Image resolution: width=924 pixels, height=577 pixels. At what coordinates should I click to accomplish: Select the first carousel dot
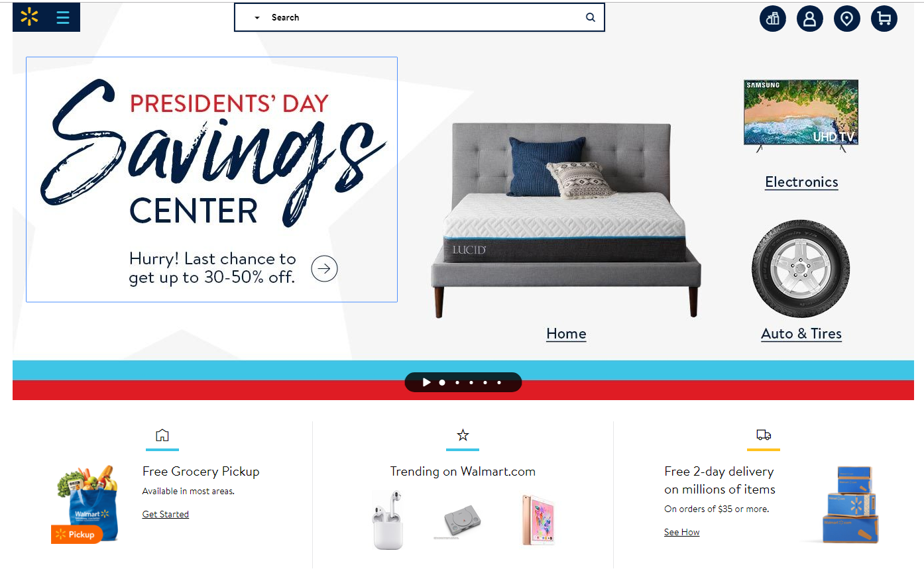442,382
